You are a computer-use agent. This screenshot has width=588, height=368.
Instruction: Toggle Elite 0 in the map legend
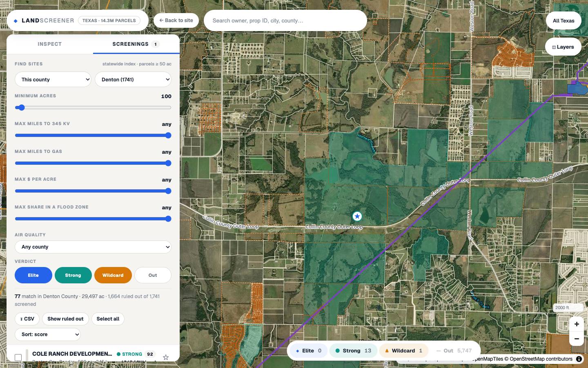(x=309, y=351)
